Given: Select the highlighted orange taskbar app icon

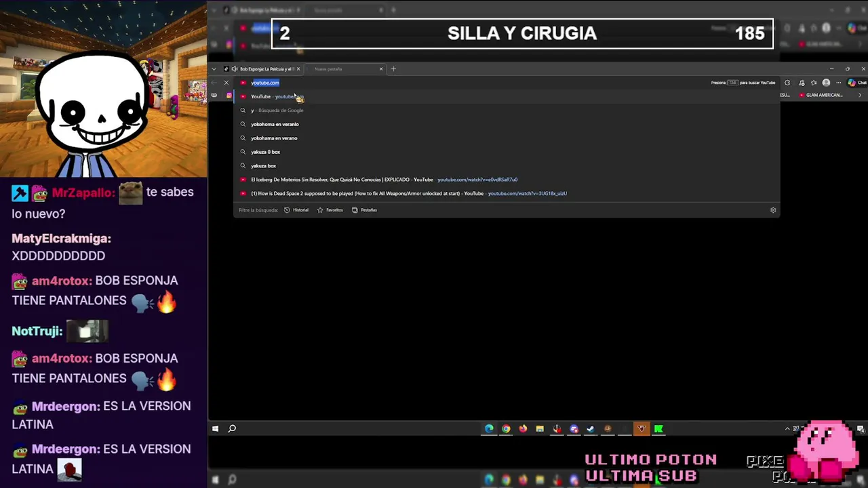Looking at the screenshot, I should (x=642, y=428).
